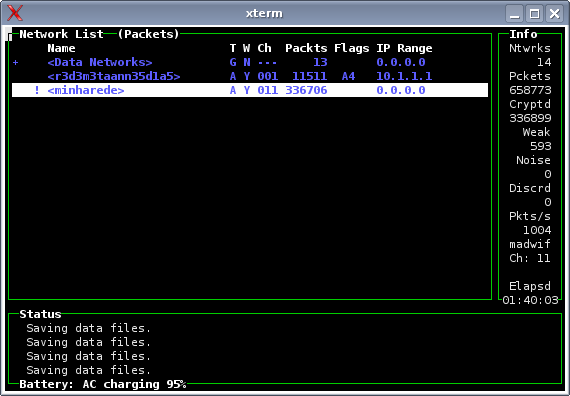This screenshot has width=570, height=396.
Task: Click packets per second value 1004
Action: 537,230
